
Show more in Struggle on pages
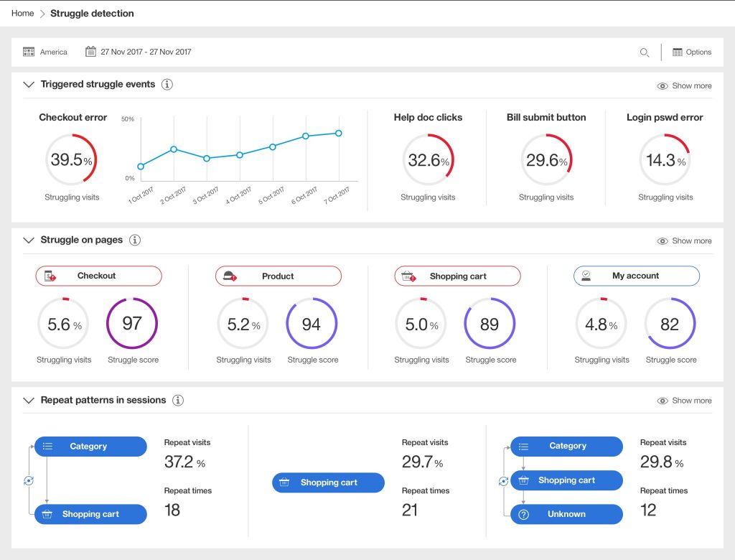(685, 241)
